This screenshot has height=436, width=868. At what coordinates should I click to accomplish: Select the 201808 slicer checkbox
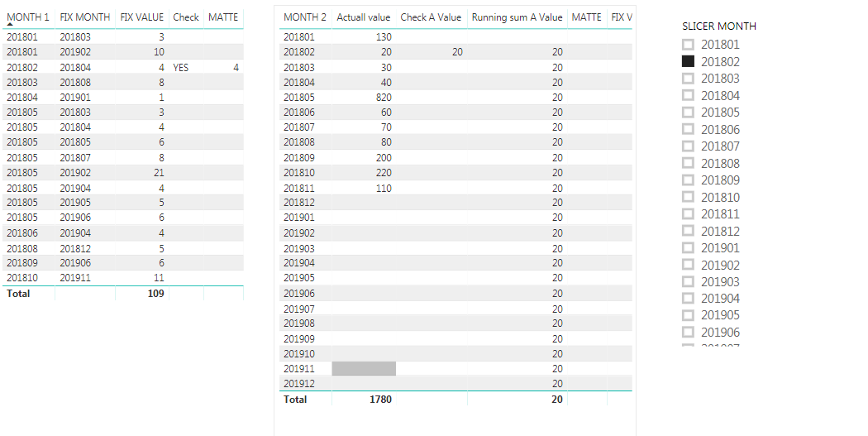(688, 163)
